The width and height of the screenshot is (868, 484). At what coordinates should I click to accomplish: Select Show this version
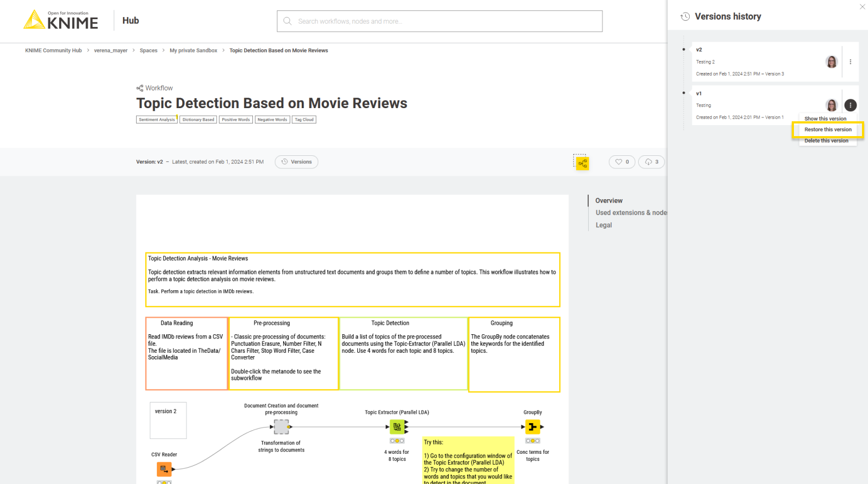pos(825,119)
